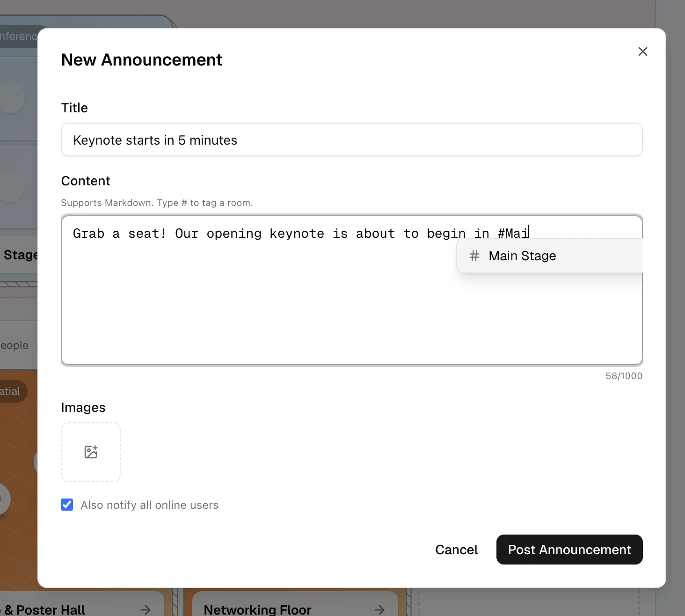Close the New Announcement dialog
685x616 pixels.
(643, 51)
